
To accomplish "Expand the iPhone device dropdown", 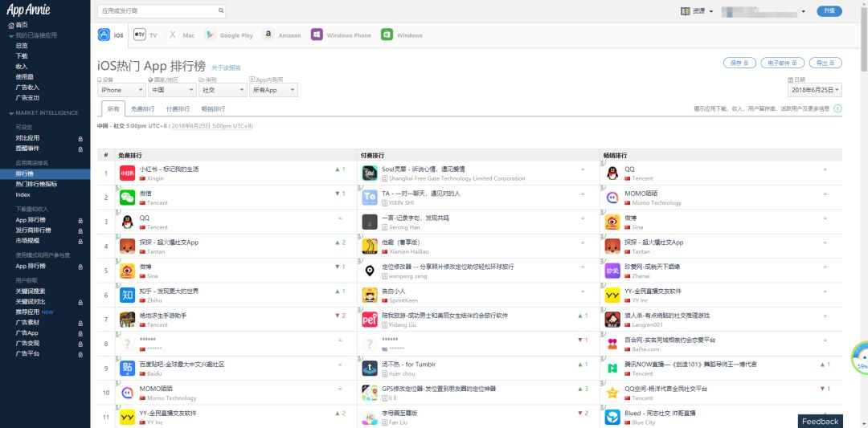I will point(121,90).
